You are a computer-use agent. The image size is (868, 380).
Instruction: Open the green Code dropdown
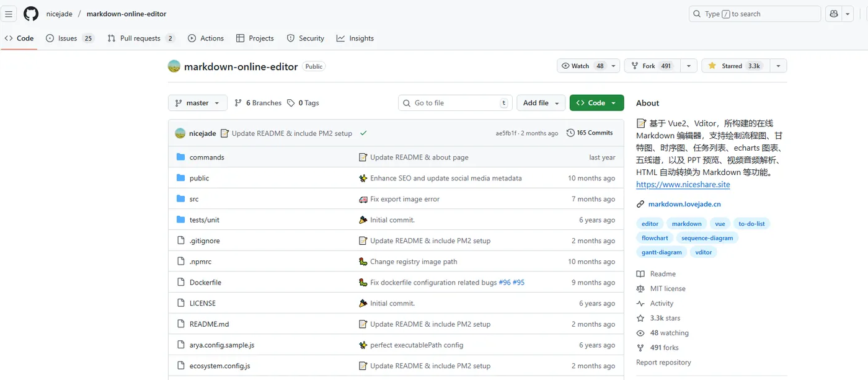596,102
